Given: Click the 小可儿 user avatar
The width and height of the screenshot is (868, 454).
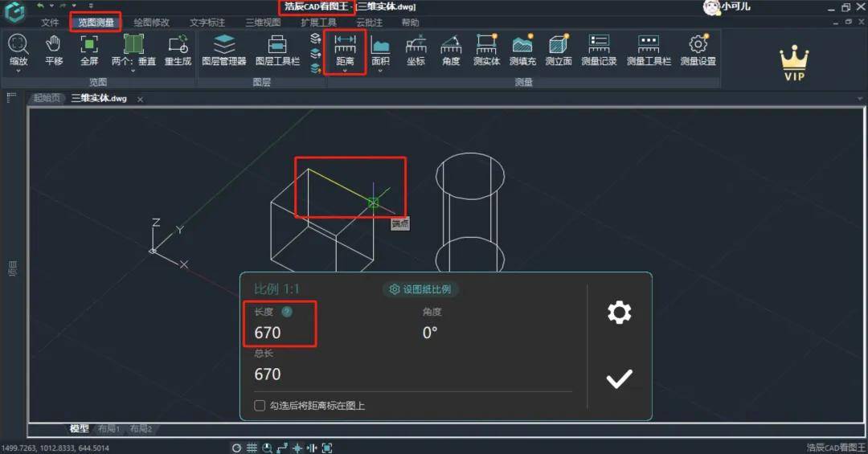Looking at the screenshot, I should coord(710,7).
